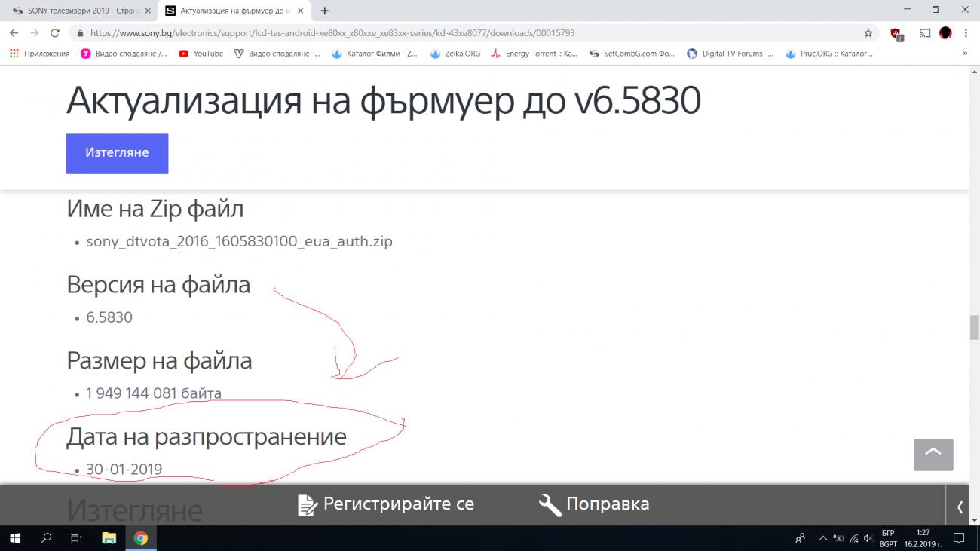Open the People icon in taskbar
980x551 pixels.
[x=800, y=538]
